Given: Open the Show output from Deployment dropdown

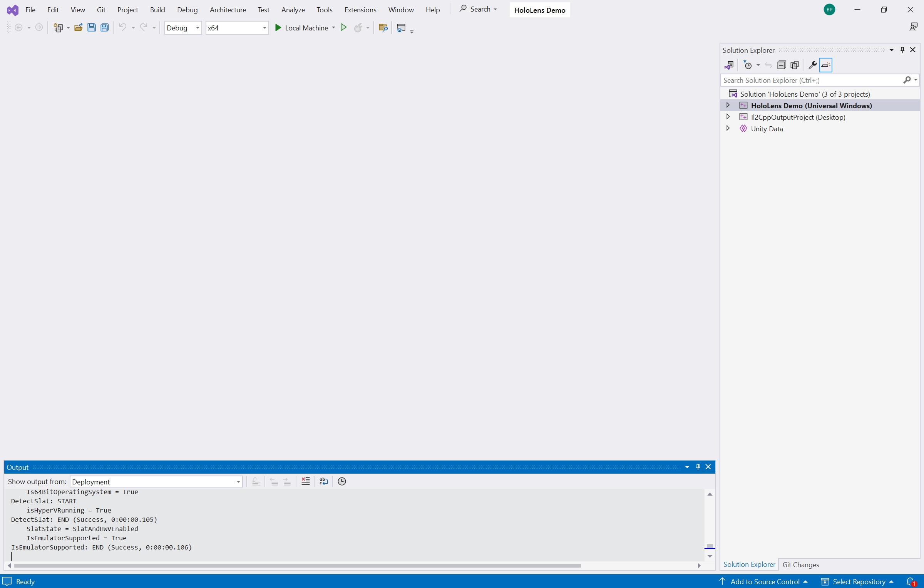Looking at the screenshot, I should (x=156, y=482).
